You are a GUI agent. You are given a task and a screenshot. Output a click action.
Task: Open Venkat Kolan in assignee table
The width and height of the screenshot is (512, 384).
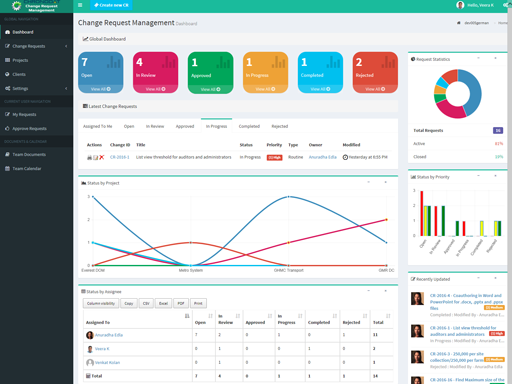click(107, 362)
